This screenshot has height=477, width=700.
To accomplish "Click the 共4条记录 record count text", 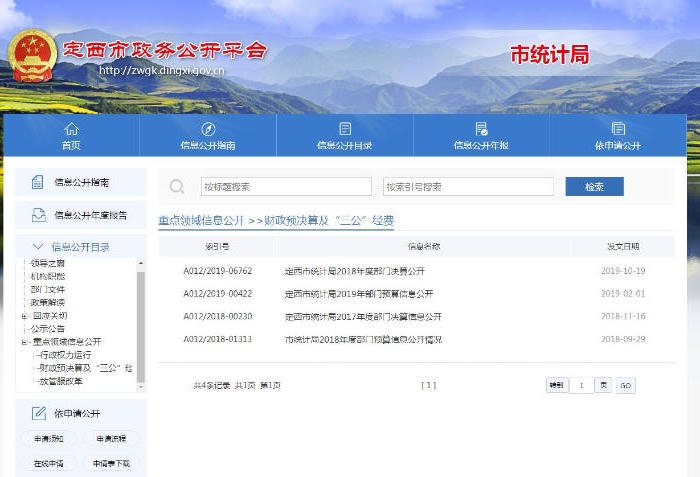I will pos(212,385).
